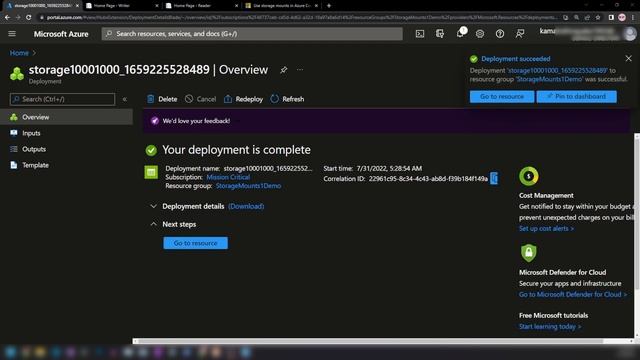Open a new browser tab
This screenshot has height=360, width=640.
coord(329,6)
